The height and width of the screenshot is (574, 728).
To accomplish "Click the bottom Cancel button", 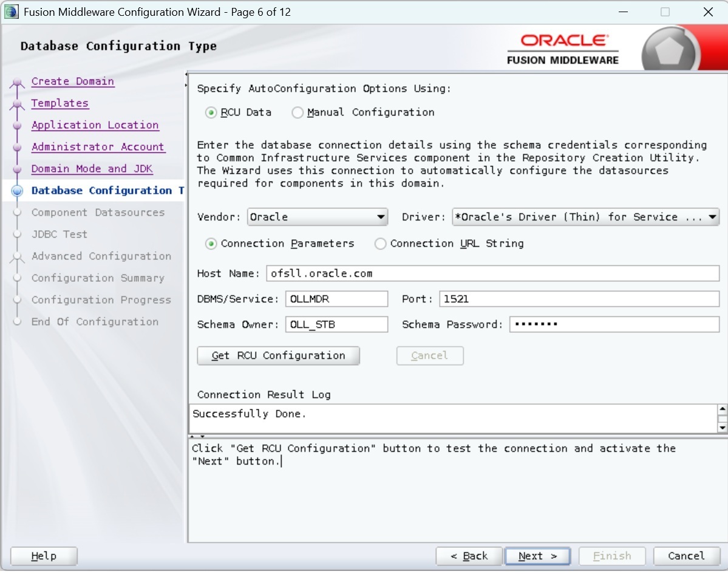I will pos(686,556).
